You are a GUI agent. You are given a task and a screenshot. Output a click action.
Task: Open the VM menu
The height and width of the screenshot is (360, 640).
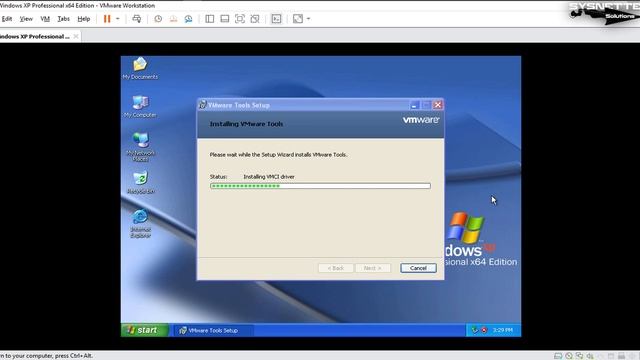coord(45,19)
